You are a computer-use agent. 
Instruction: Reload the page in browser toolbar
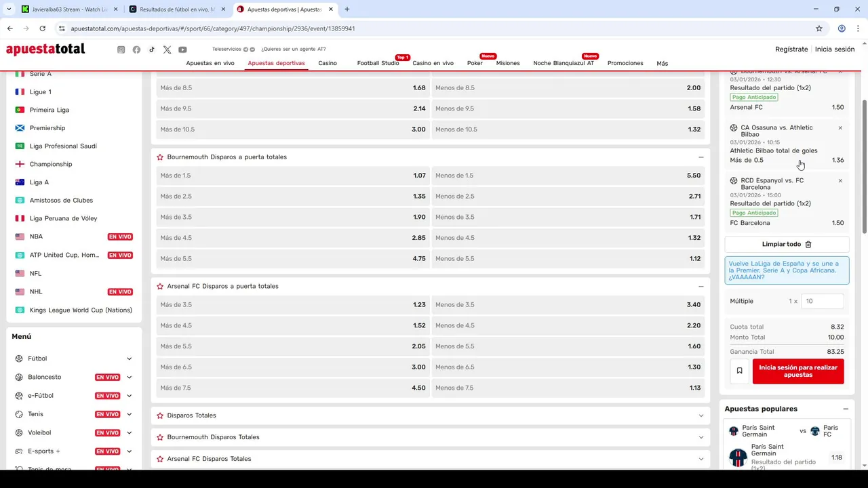[x=42, y=28]
